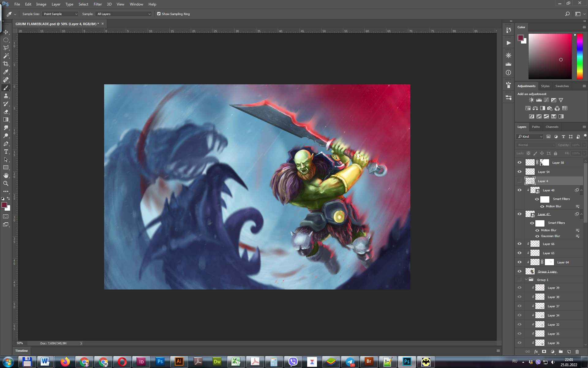Open the Select menu
The height and width of the screenshot is (368, 588).
(x=83, y=4)
